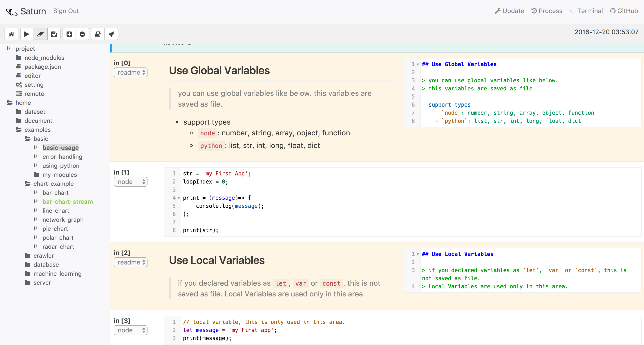Remove cell with minus icon
644x345 pixels.
[x=82, y=34]
